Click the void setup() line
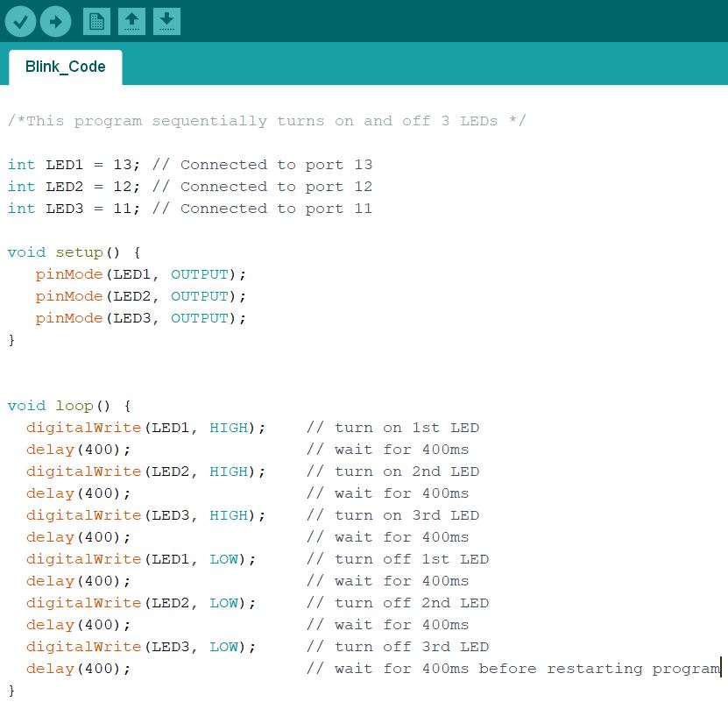 74,252
